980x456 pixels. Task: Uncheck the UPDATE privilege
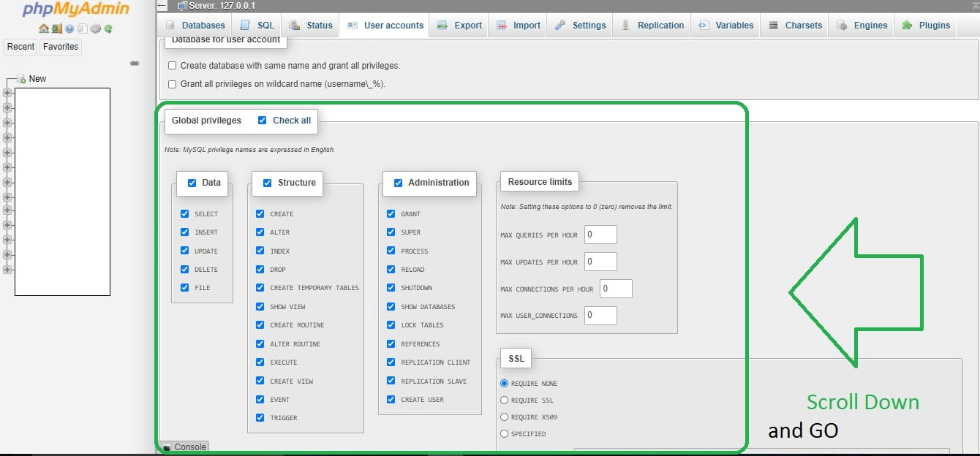pyautogui.click(x=185, y=251)
